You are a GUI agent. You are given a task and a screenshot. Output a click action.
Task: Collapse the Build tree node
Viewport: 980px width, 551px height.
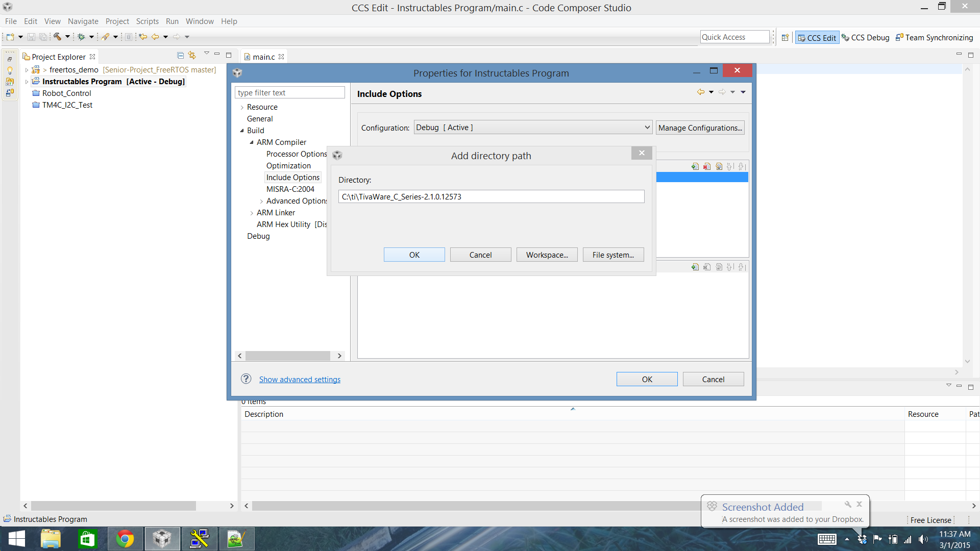[242, 131]
